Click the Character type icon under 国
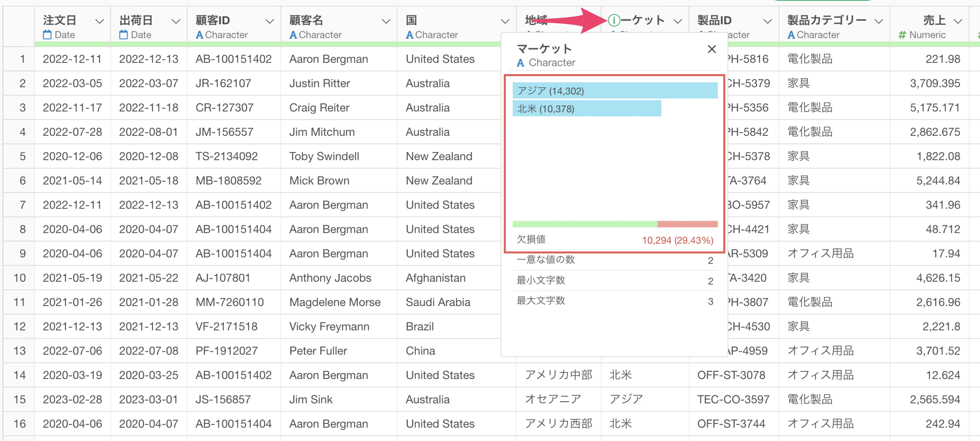This screenshot has width=980, height=441. tap(409, 35)
